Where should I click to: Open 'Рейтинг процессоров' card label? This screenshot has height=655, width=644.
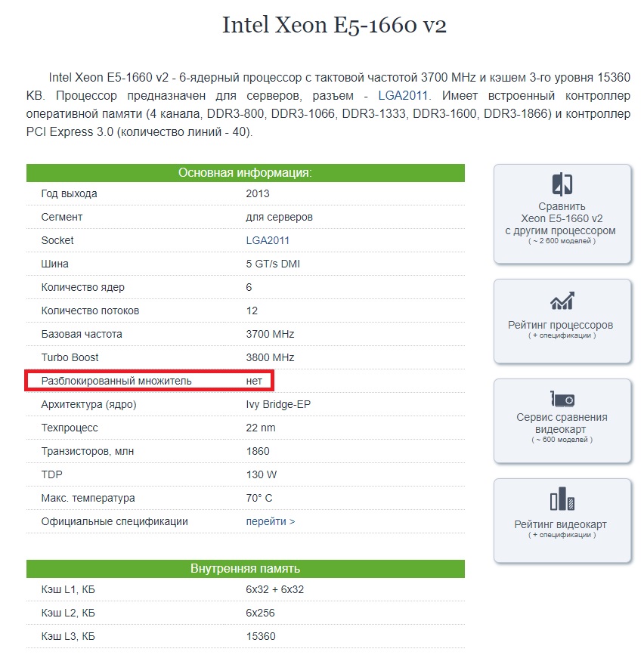click(560, 325)
